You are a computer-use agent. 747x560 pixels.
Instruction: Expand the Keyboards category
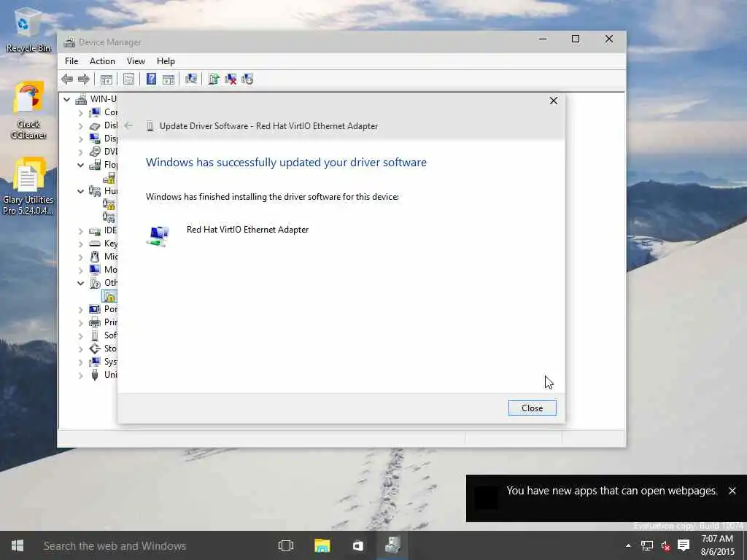point(80,244)
